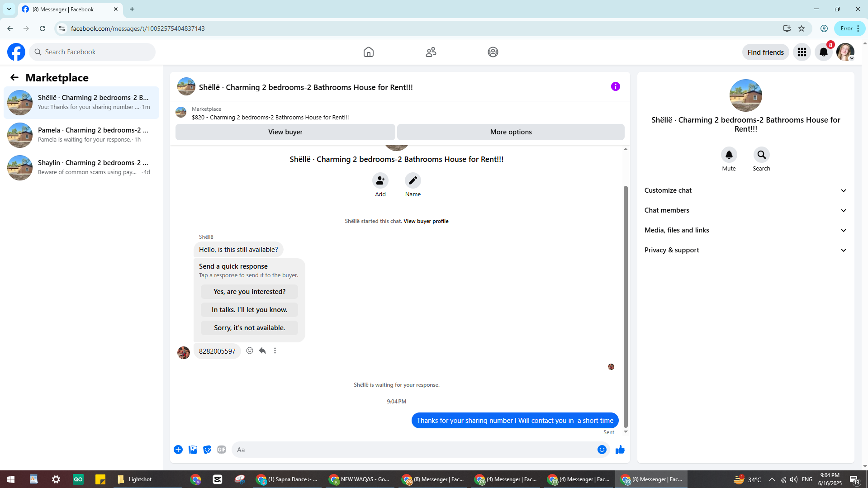Image resolution: width=868 pixels, height=488 pixels.
Task: Open the Shëllë conversation in list
Action: [81, 103]
